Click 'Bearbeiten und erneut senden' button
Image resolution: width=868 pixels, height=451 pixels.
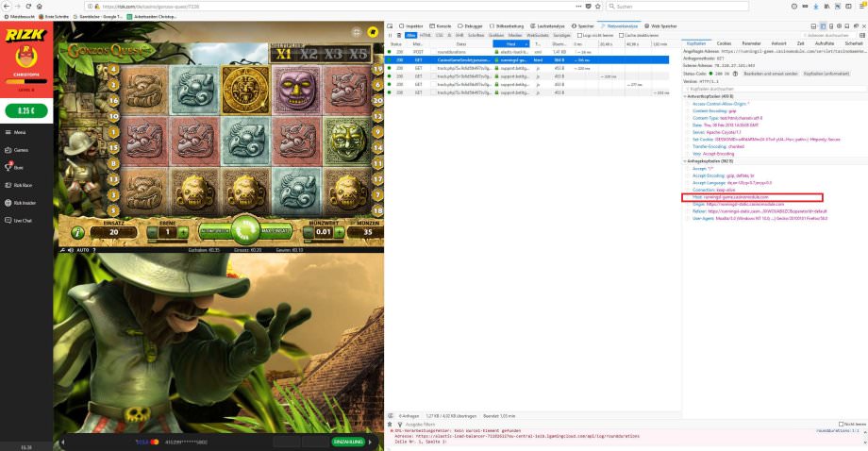[x=771, y=74]
